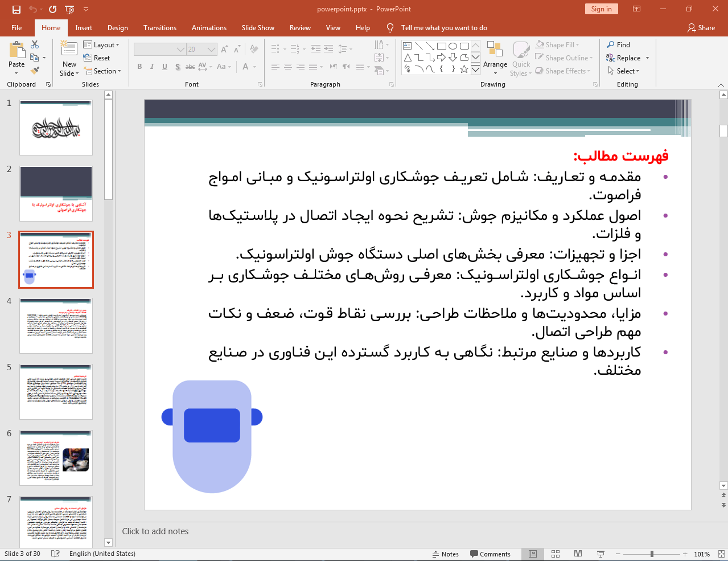The width and height of the screenshot is (728, 561).
Task: Open the Font Size dropdown
Action: point(211,49)
